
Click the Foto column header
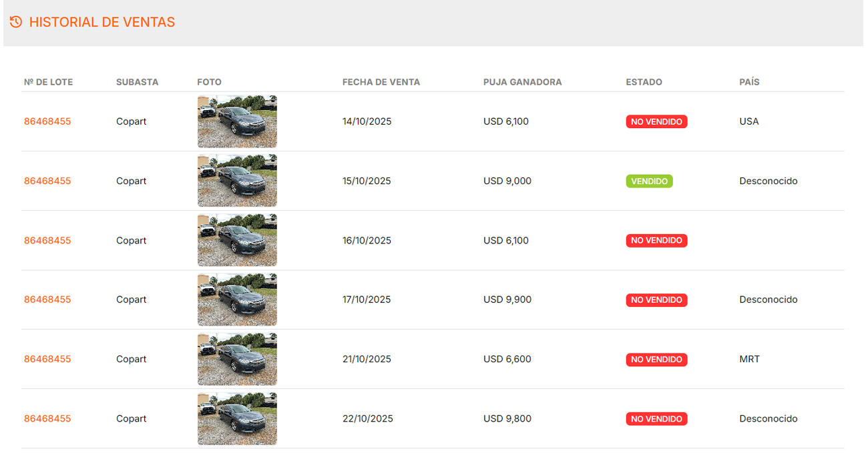click(x=209, y=82)
